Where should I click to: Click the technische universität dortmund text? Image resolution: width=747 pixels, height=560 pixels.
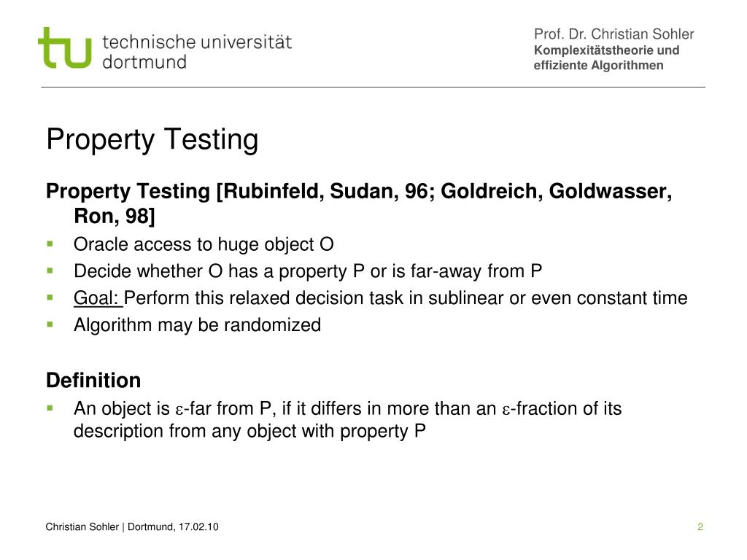click(197, 52)
